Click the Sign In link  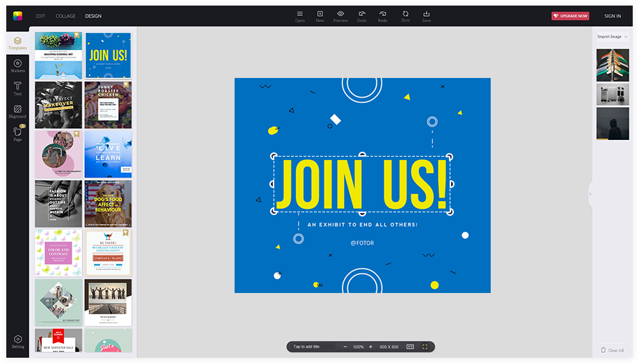613,16
